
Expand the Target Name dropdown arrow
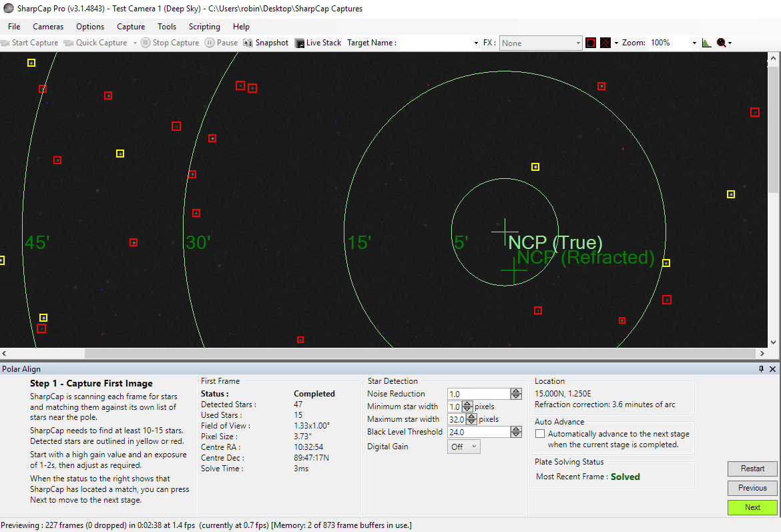(x=476, y=43)
